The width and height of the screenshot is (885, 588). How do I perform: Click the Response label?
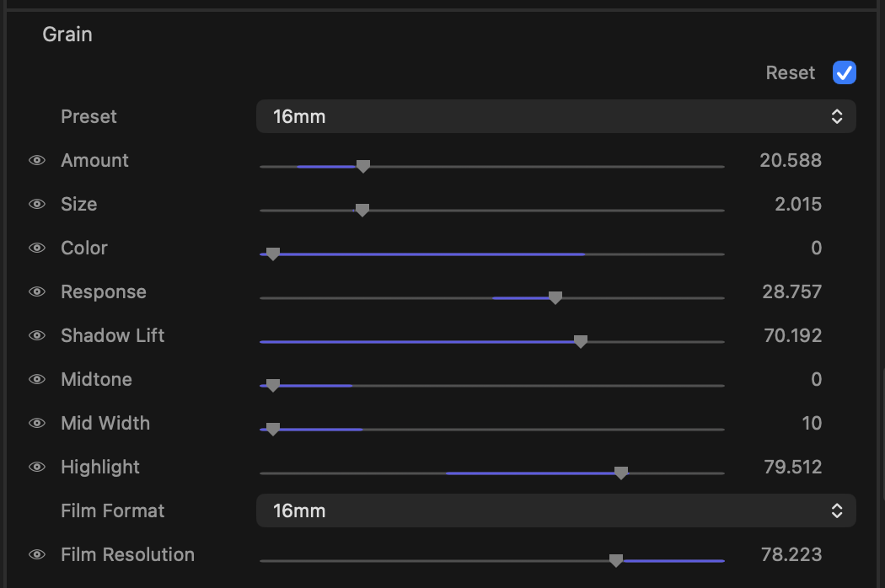tap(104, 291)
